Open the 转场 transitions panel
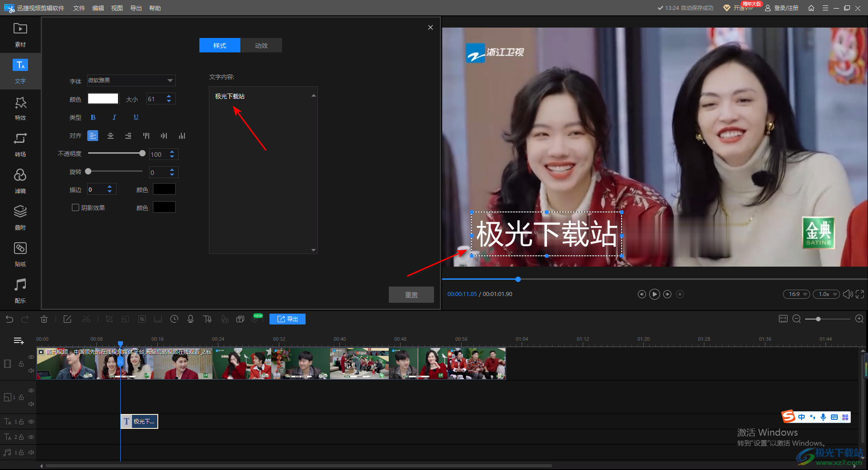 [x=20, y=145]
